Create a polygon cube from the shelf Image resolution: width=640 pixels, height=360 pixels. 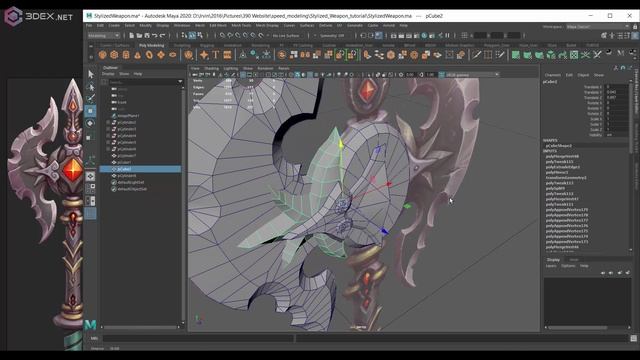pos(114,55)
